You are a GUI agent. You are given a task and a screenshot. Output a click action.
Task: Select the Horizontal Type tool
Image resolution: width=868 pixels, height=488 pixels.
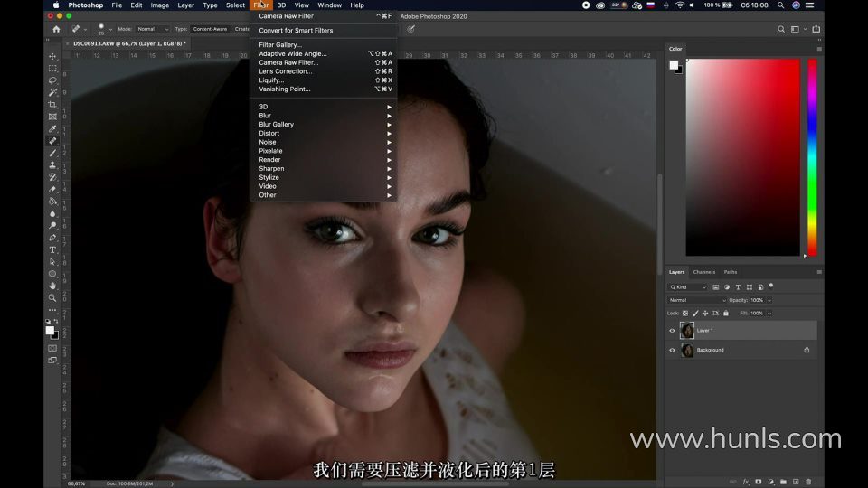coord(52,250)
